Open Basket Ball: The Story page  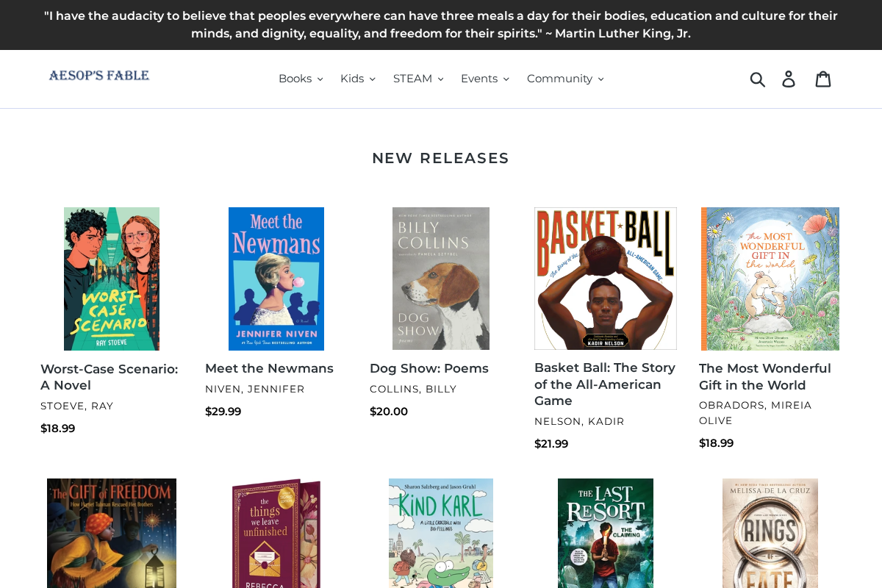tap(604, 384)
